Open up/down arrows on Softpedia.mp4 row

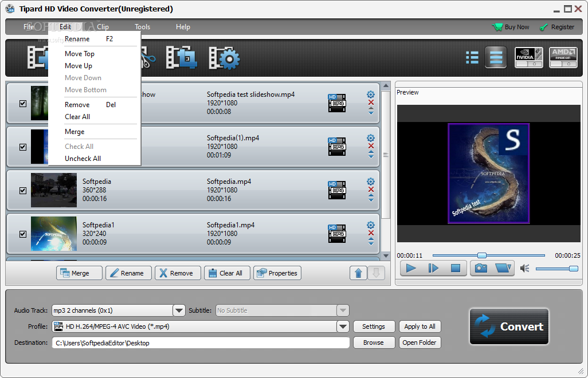[371, 198]
